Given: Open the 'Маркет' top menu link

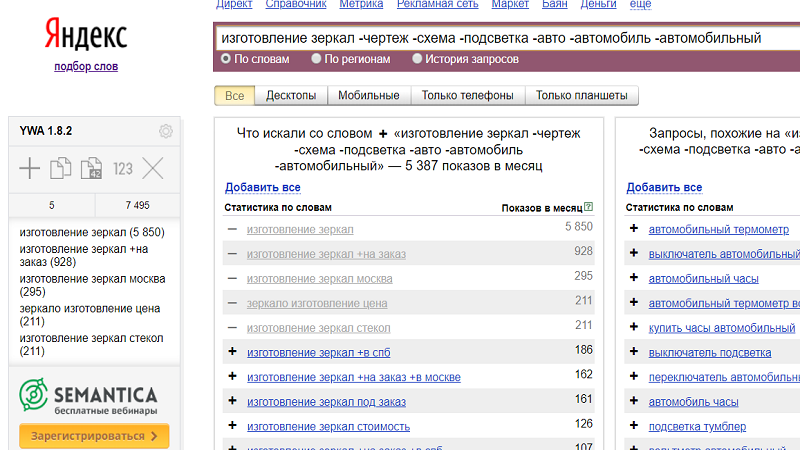Looking at the screenshot, I should pyautogui.click(x=510, y=4).
